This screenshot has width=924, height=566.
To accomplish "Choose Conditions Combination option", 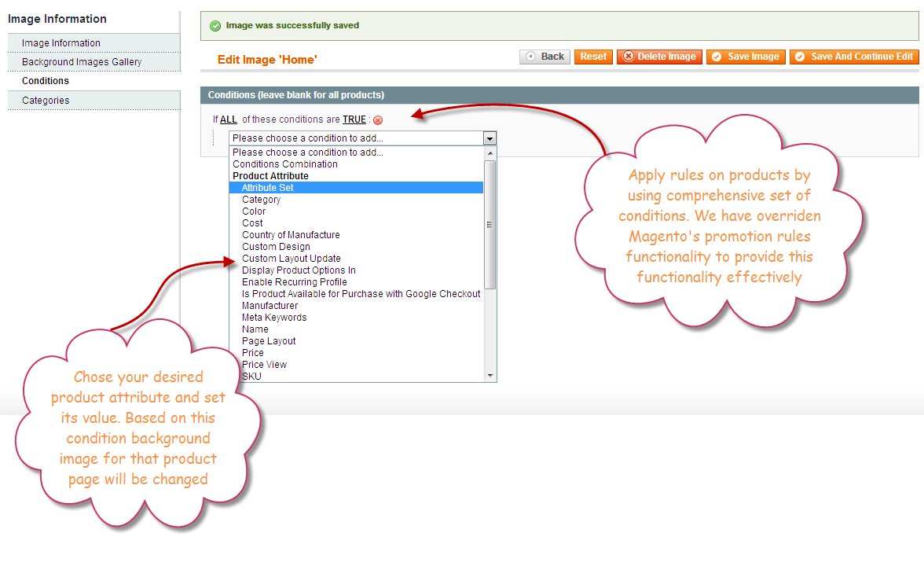I will [x=285, y=164].
